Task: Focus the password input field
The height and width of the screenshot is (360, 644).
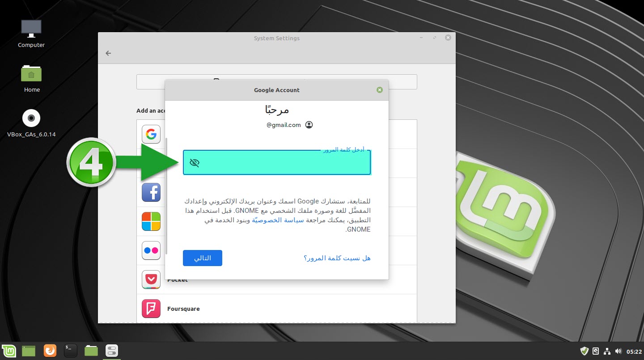Action: 277,162
